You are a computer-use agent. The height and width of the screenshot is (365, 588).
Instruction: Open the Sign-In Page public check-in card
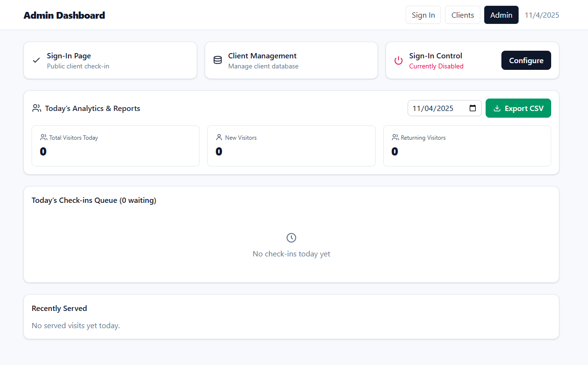click(110, 60)
